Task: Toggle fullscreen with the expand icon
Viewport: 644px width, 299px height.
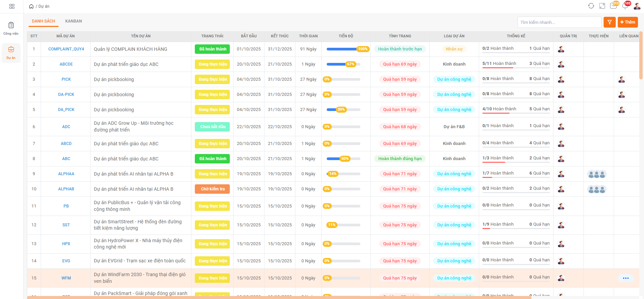Action: [x=602, y=6]
